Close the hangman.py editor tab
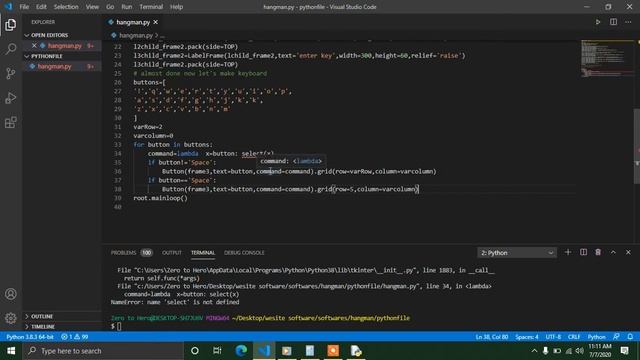The width and height of the screenshot is (640, 360). click(x=156, y=22)
